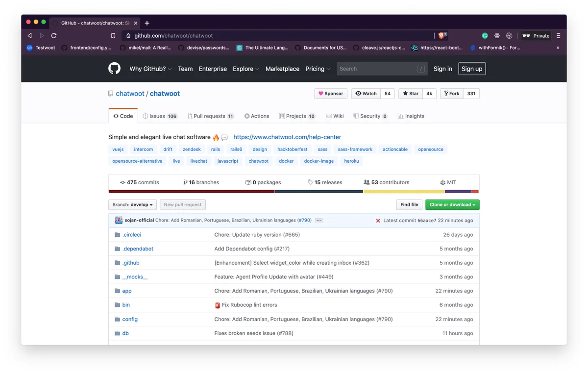This screenshot has height=373, width=588.
Task: Go back with browser back arrow
Action: pyautogui.click(x=30, y=36)
